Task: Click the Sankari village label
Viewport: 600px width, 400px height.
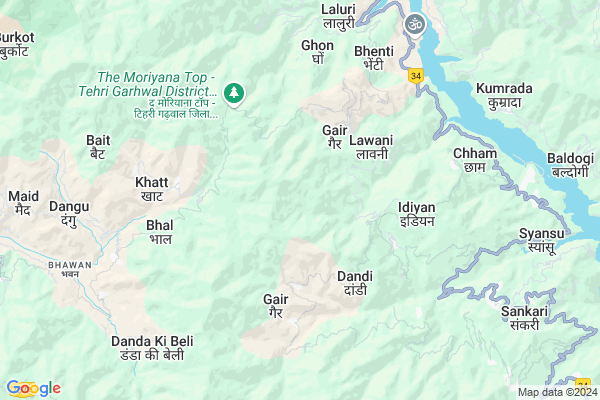Action: (525, 318)
